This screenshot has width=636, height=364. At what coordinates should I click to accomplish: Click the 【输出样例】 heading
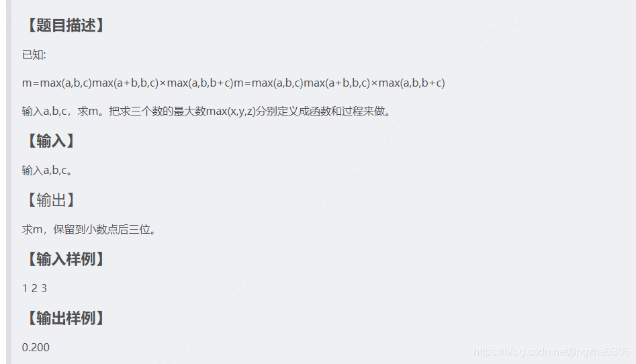click(65, 318)
